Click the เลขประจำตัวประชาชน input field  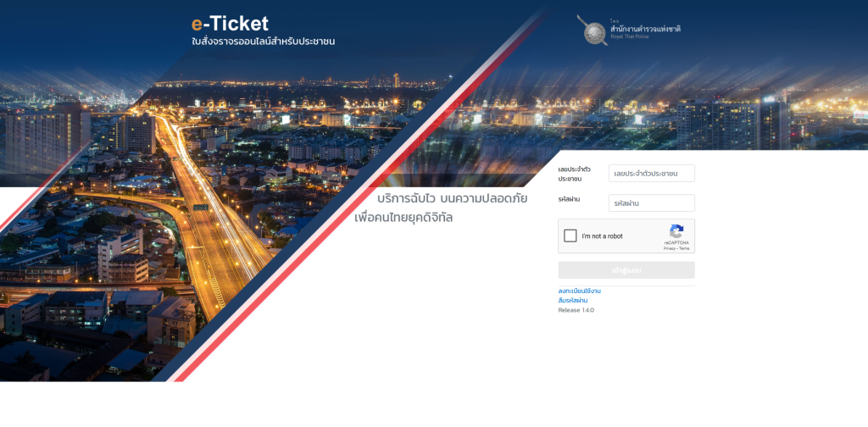[x=652, y=173]
